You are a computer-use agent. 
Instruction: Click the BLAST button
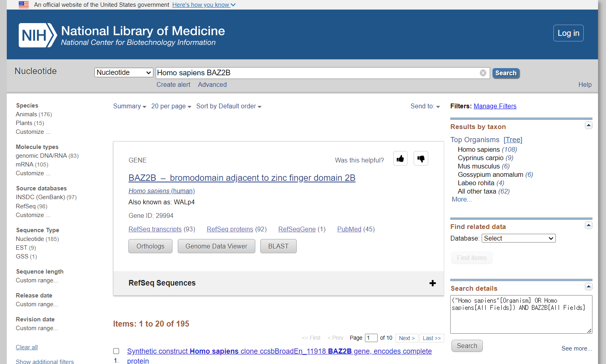[x=278, y=246]
